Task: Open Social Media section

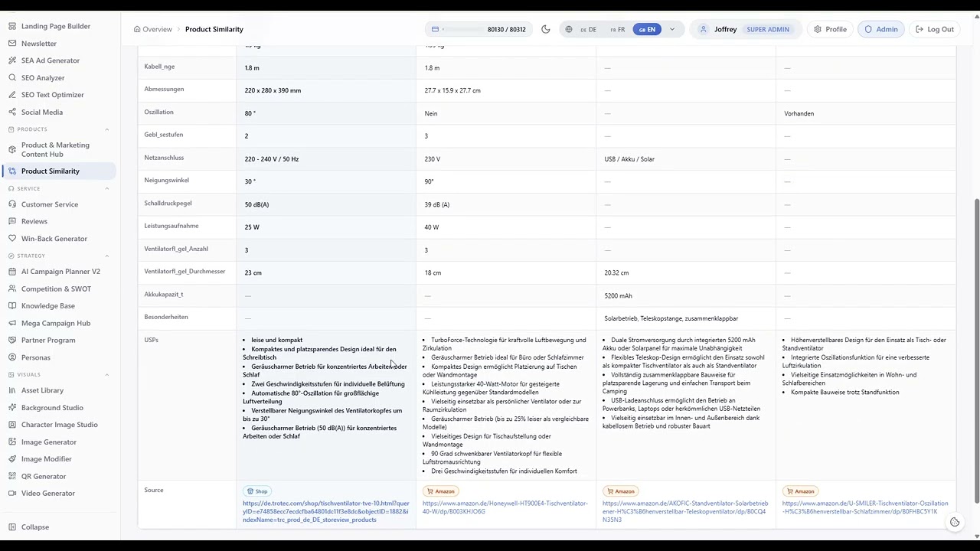Action: (x=42, y=112)
